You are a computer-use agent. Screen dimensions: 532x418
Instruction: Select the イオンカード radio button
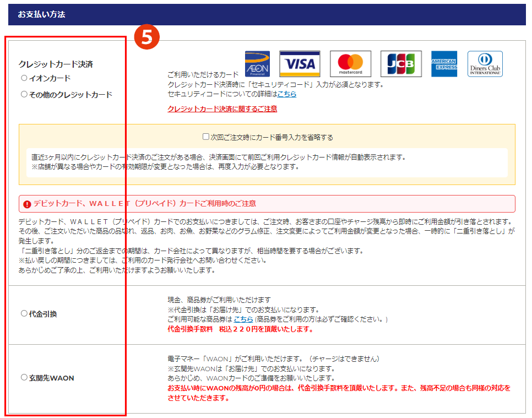coord(24,78)
